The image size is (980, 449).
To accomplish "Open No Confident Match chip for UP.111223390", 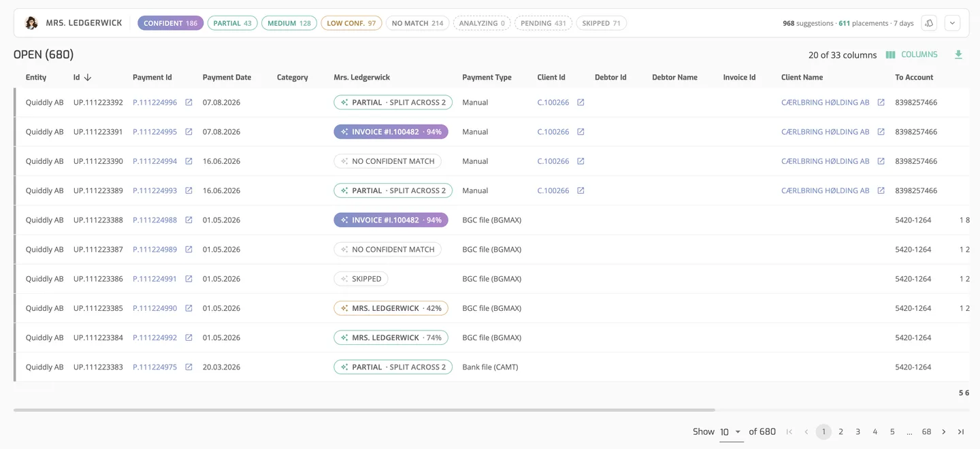I will 387,161.
